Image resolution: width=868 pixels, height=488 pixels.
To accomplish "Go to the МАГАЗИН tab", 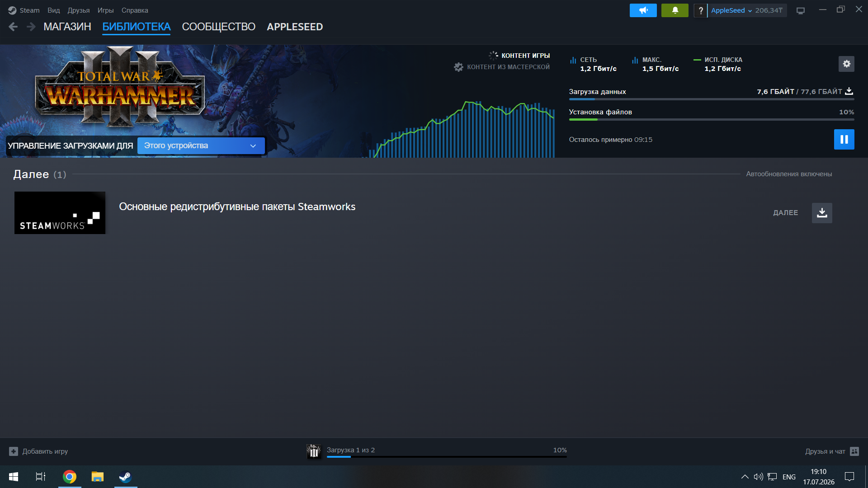I will [x=67, y=27].
